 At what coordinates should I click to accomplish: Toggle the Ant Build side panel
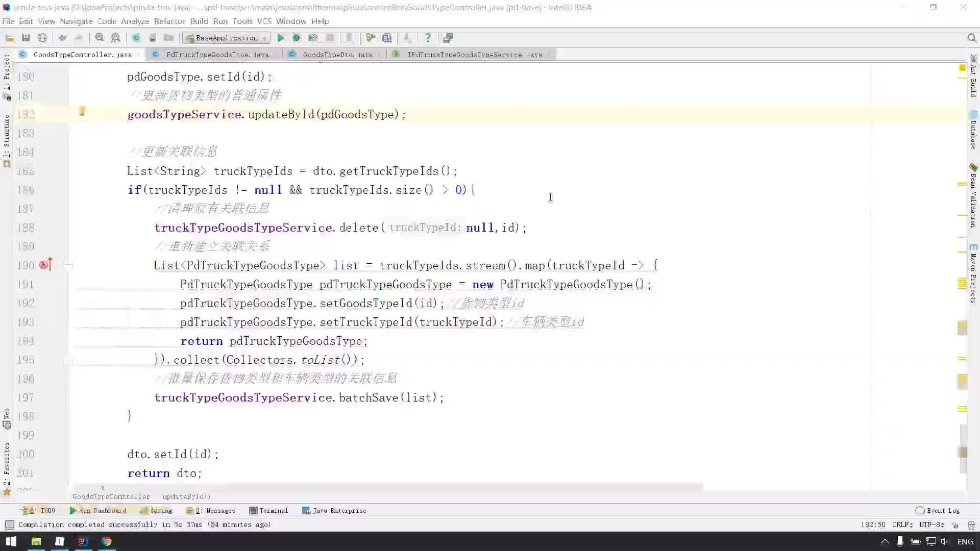point(973,76)
